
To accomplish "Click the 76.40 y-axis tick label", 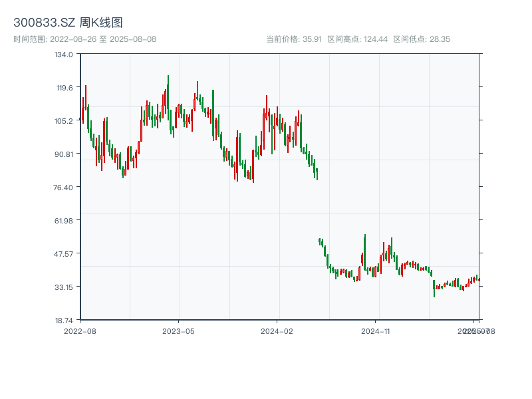I will [64, 188].
